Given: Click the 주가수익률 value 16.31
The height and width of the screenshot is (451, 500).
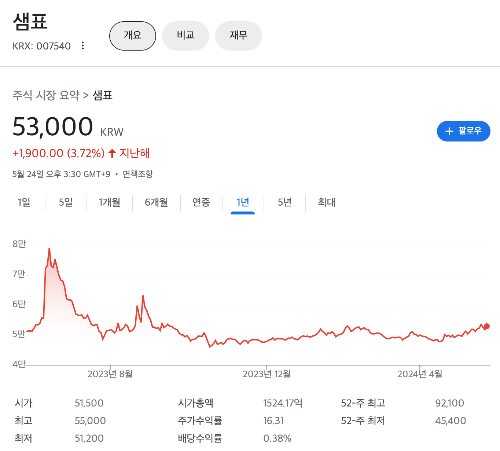Looking at the screenshot, I should (273, 421).
